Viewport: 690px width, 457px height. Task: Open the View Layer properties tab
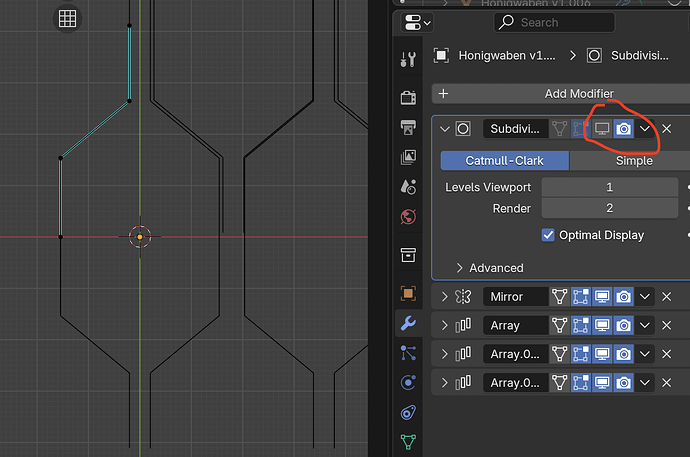(408, 157)
